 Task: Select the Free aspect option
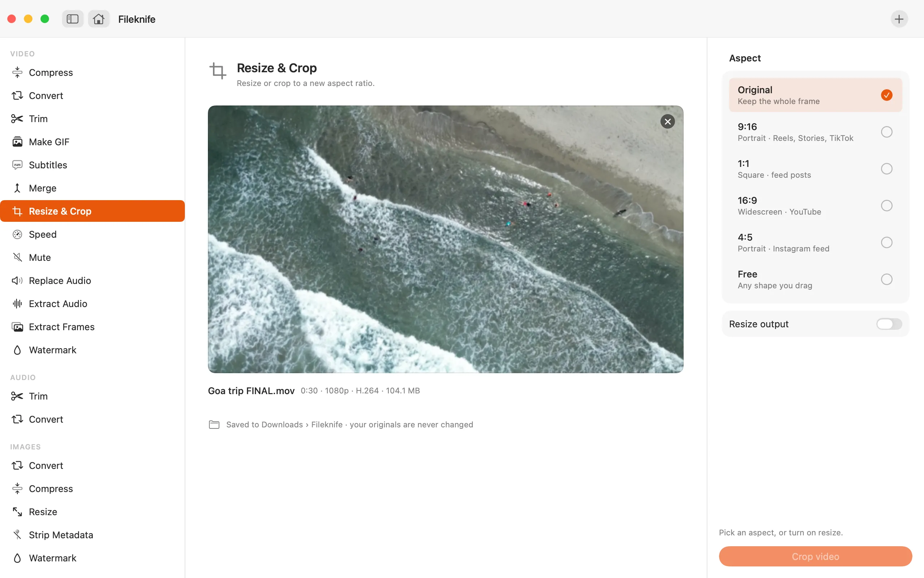pyautogui.click(x=815, y=280)
